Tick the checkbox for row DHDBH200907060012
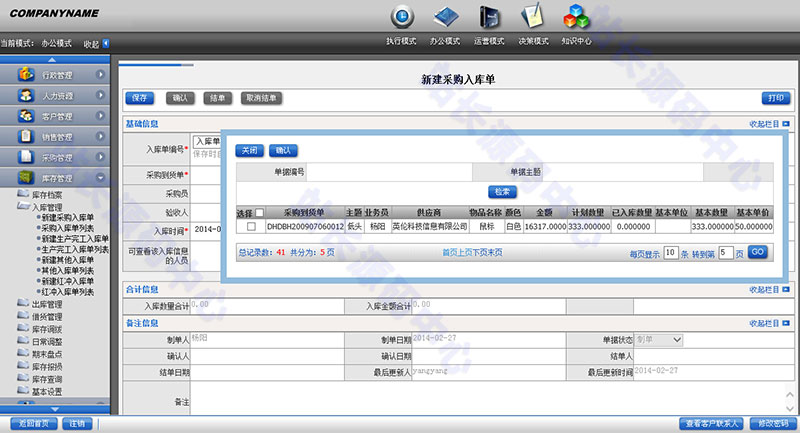Viewport: 800px width, 433px height. 251,227
